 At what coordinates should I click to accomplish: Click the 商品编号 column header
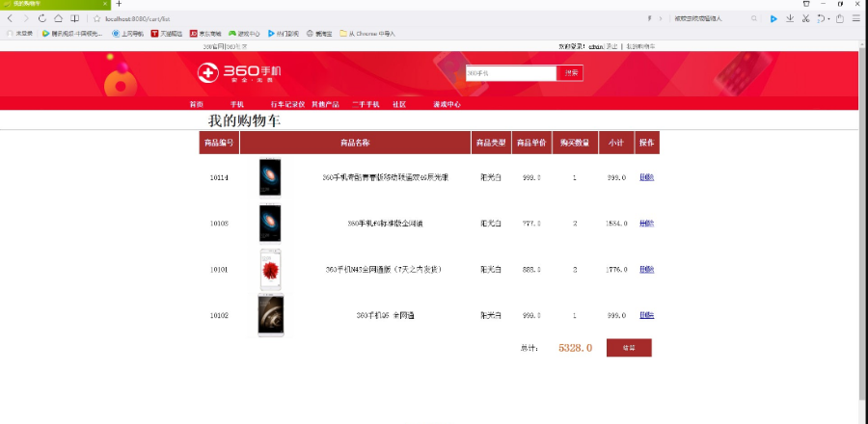(219, 143)
